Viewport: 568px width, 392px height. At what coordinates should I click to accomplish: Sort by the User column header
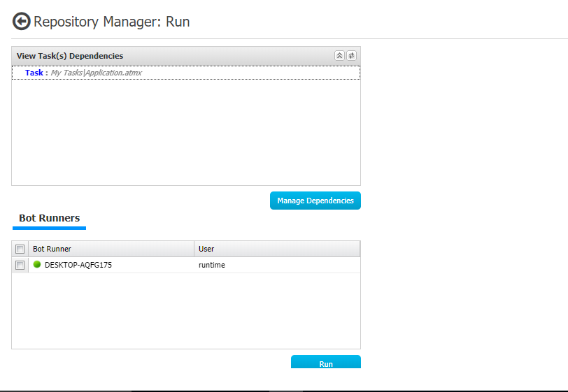[277, 249]
